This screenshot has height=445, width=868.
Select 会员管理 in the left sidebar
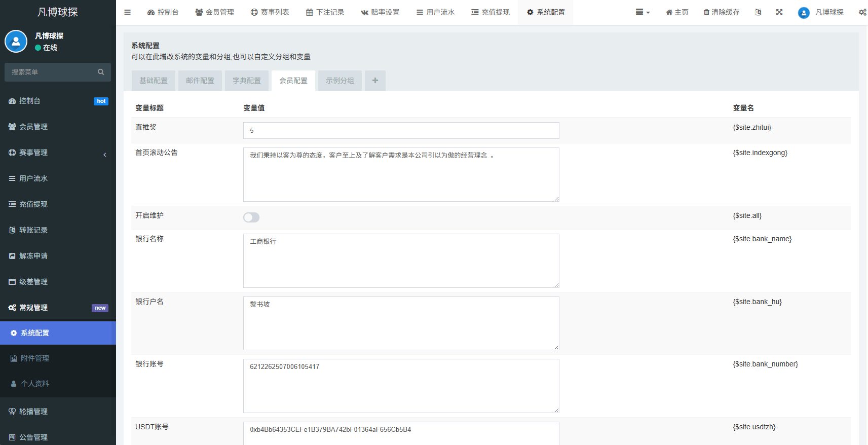point(58,127)
